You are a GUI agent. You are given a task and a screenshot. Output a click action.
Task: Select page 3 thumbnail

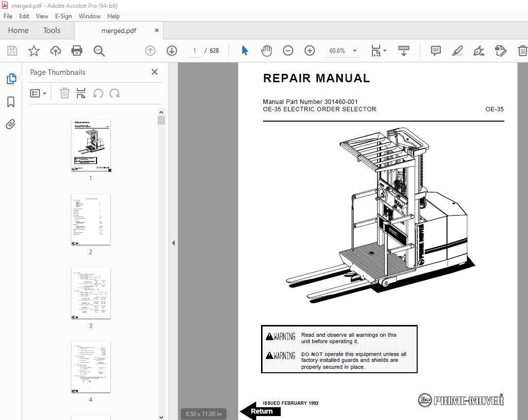tap(91, 293)
